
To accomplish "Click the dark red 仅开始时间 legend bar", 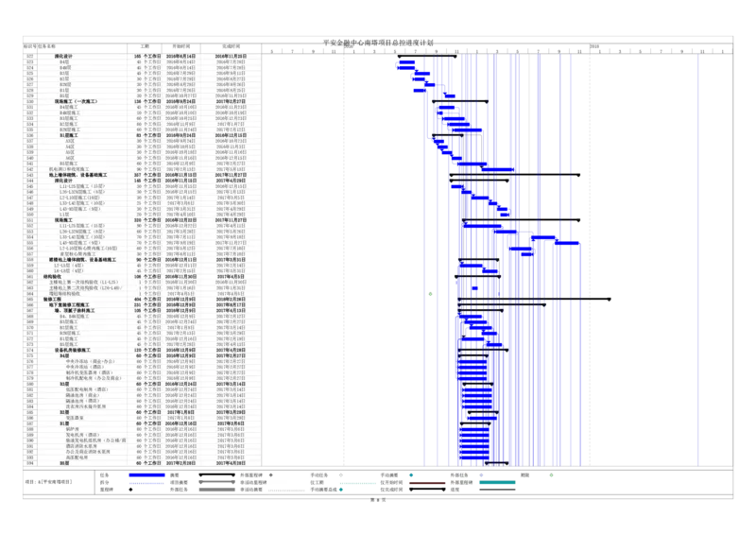I will coord(426,482).
